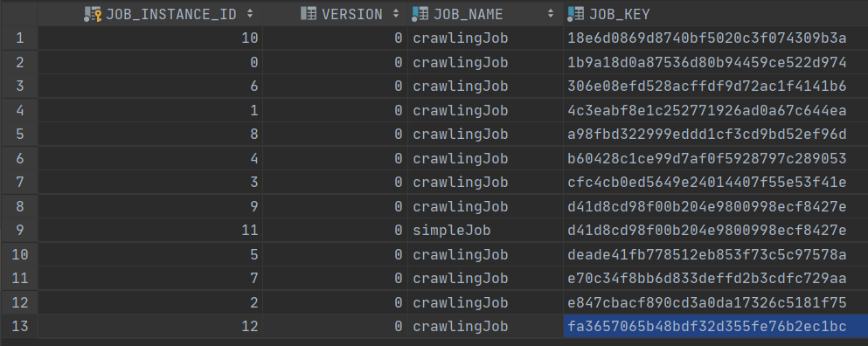Click JOB_KEY cfc4cb0ed5649e24014407f55e53f41e
The height and width of the screenshot is (346, 868).
(716, 182)
